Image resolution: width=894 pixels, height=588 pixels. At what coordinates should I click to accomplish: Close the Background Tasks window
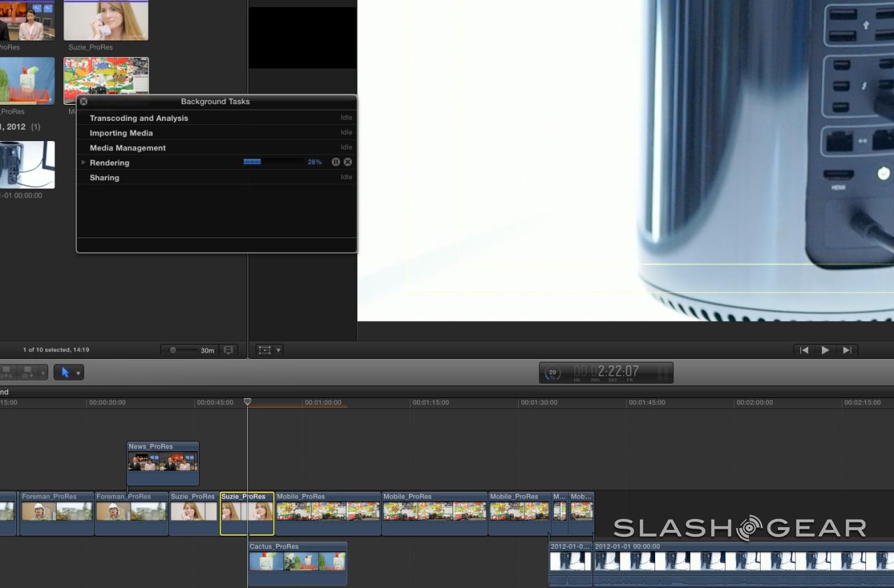coord(84,101)
